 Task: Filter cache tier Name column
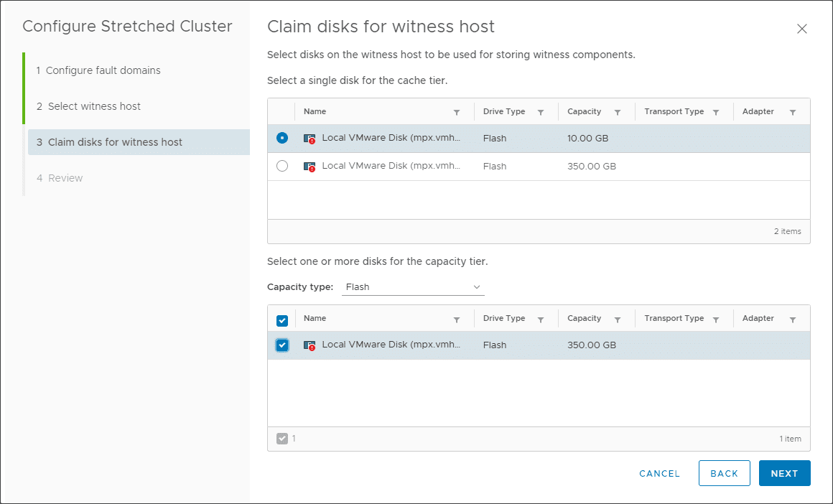(x=457, y=112)
